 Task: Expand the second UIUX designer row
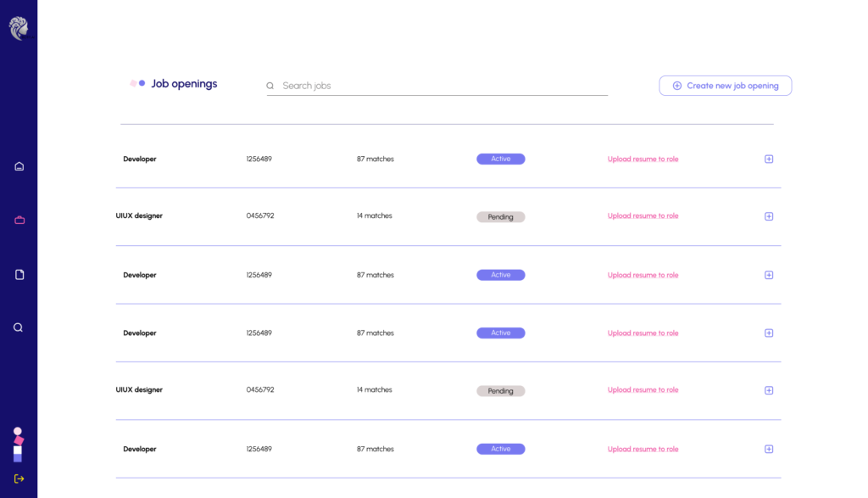[x=769, y=391]
